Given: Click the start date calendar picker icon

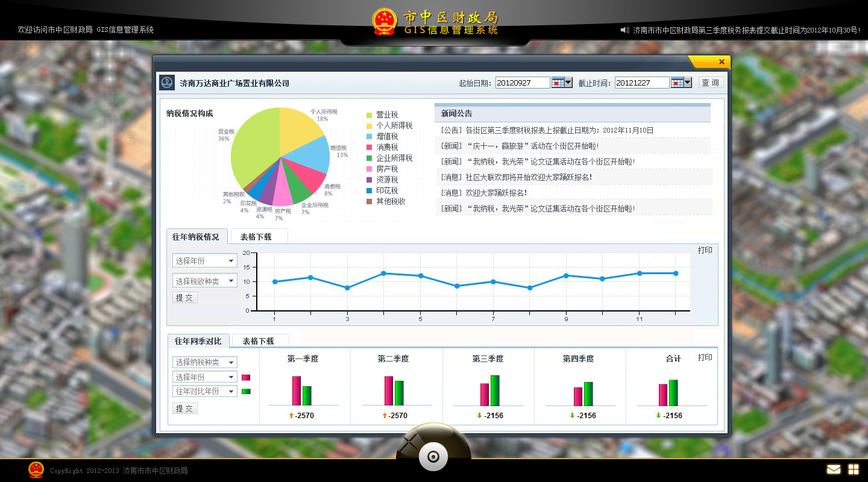Looking at the screenshot, I should 562,83.
